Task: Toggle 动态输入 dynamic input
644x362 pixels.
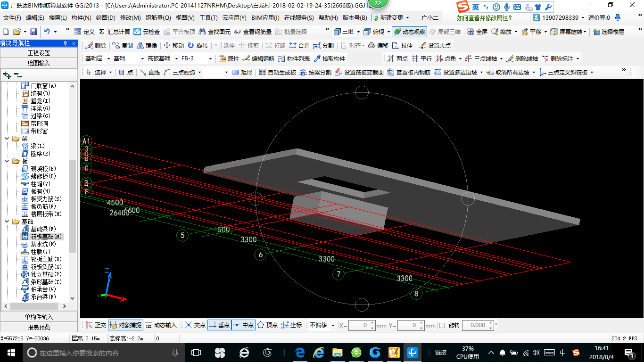Action: [161, 325]
